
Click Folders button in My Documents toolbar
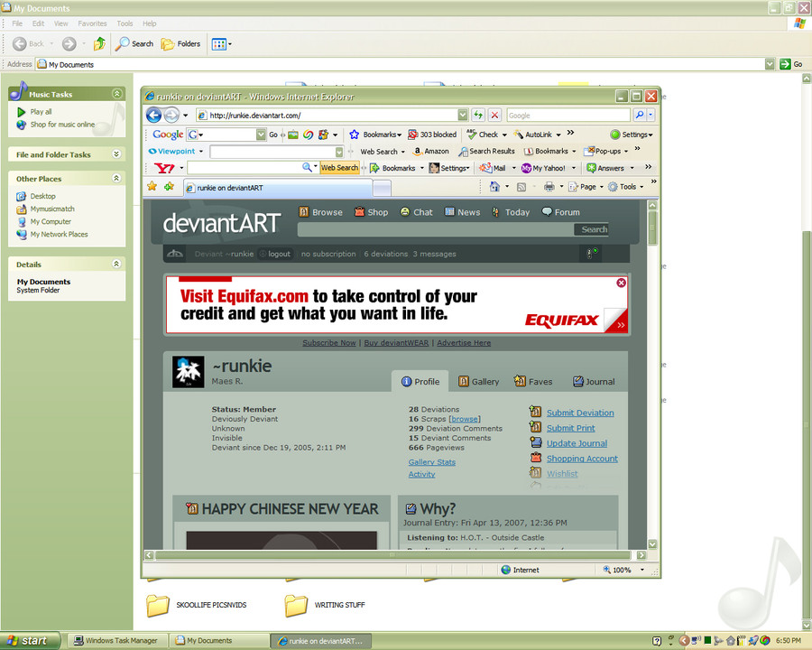pyautogui.click(x=180, y=44)
